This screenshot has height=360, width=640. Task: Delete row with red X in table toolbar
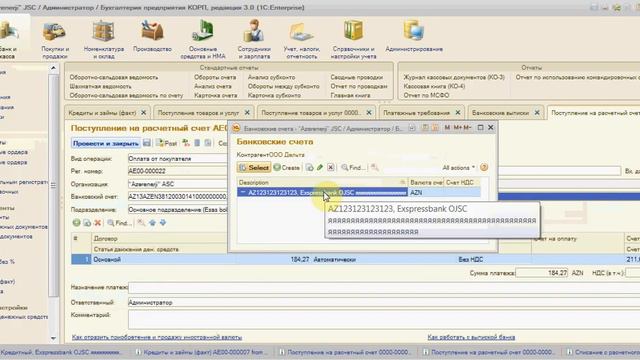tap(98, 223)
